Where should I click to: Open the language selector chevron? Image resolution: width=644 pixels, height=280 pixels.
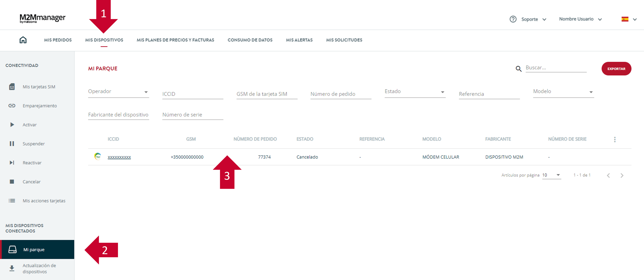point(635,20)
